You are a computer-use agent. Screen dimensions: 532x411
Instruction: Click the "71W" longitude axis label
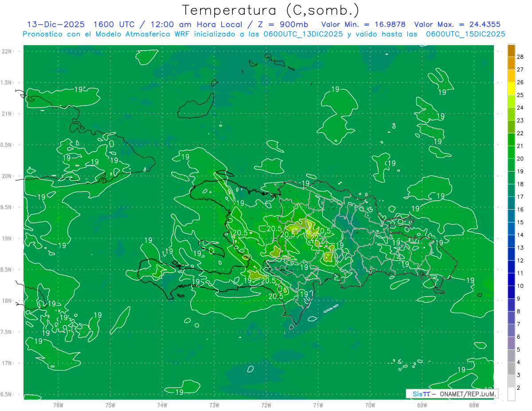(318, 405)
